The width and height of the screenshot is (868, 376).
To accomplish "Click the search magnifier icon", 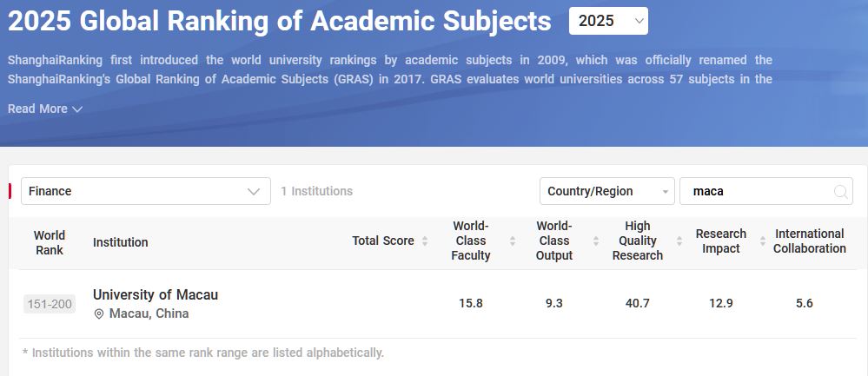I will point(840,192).
